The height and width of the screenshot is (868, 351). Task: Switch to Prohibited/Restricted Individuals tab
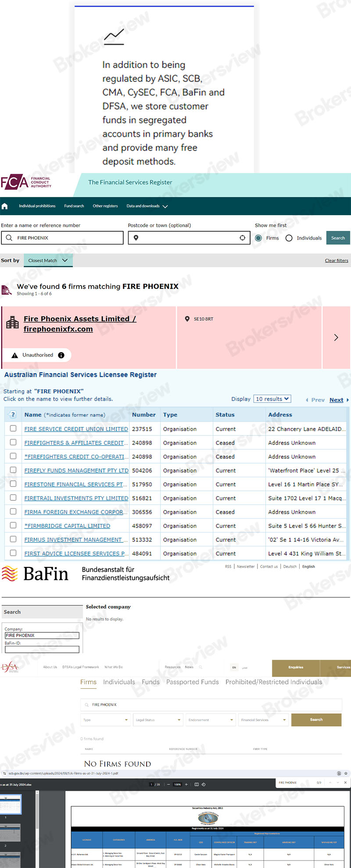tap(274, 682)
